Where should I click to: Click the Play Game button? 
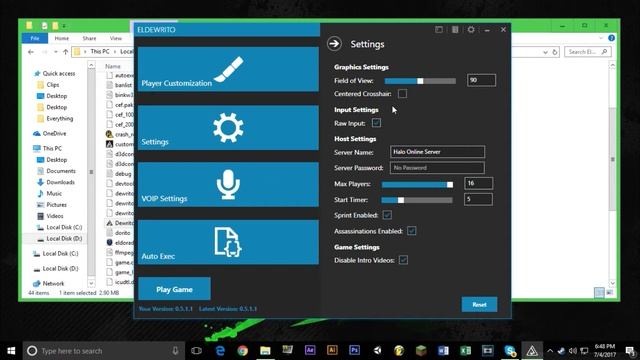point(174,289)
